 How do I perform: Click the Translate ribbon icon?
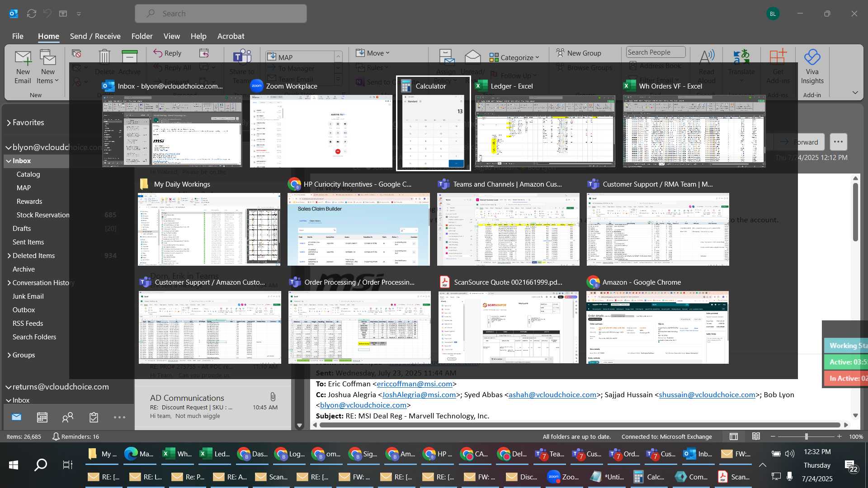(741, 66)
